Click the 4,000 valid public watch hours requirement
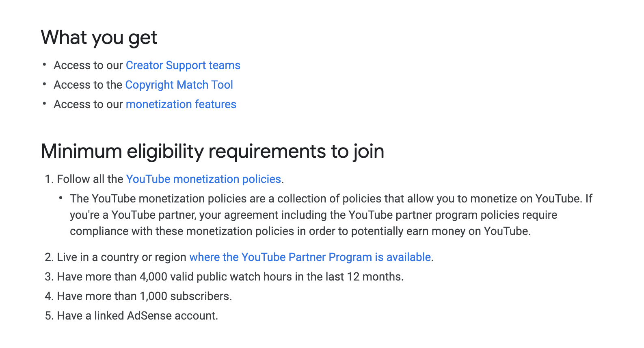 (x=230, y=277)
